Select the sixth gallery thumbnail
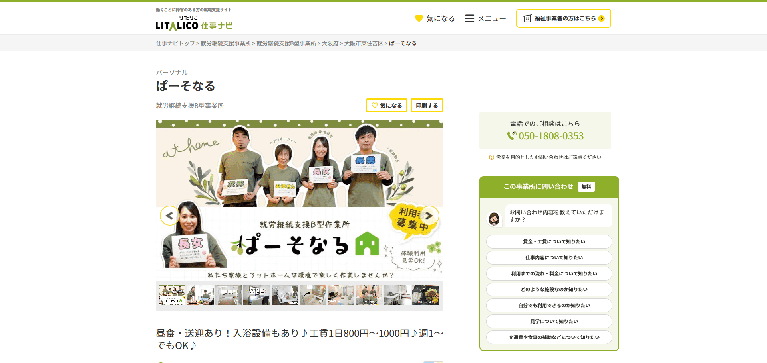 313,295
